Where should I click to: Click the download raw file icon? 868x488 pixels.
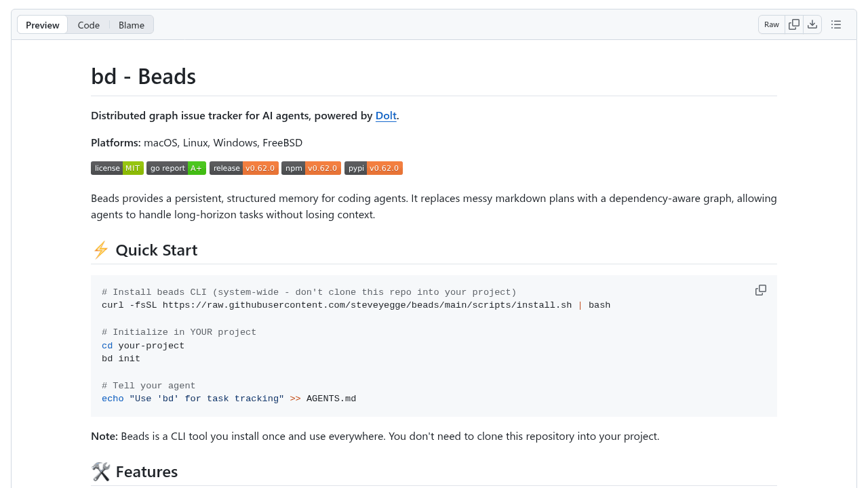tap(812, 24)
